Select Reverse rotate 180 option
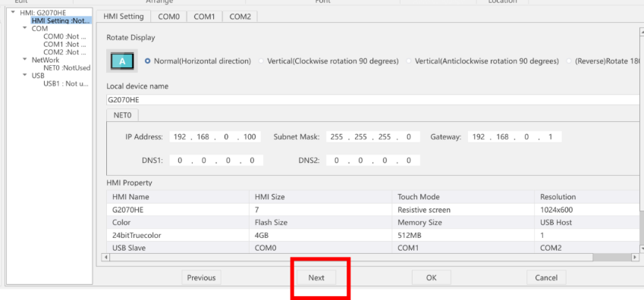Viewport: 644px width, 300px height. coord(569,61)
